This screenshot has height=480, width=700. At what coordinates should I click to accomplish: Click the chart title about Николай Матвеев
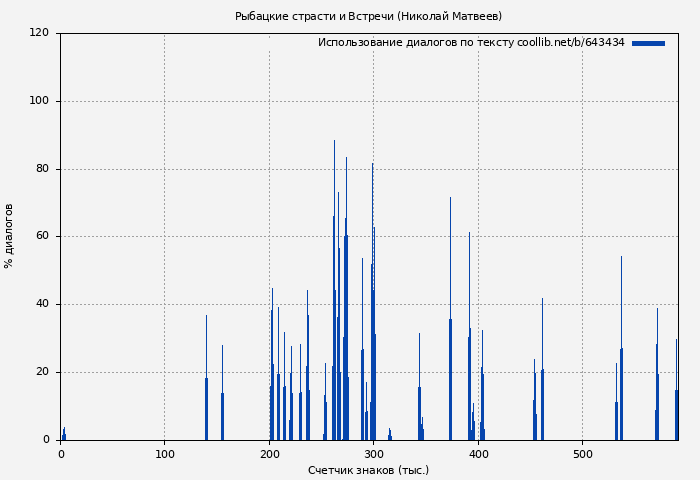(368, 16)
